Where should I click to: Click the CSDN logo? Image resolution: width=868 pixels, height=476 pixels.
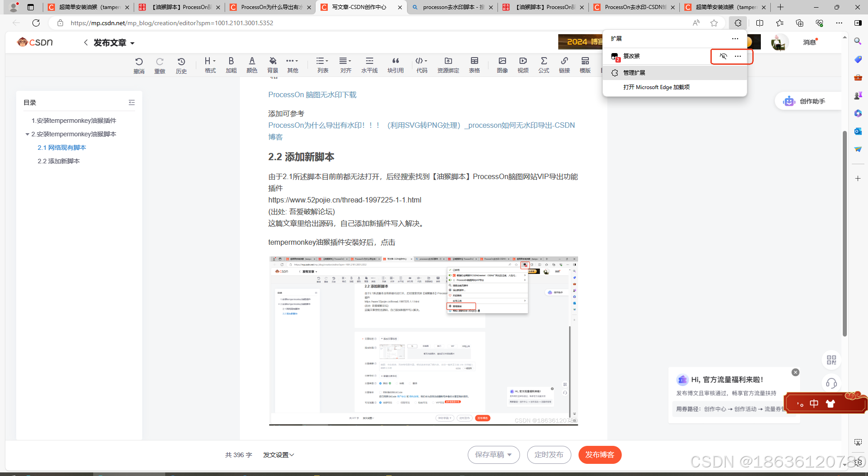coord(35,42)
